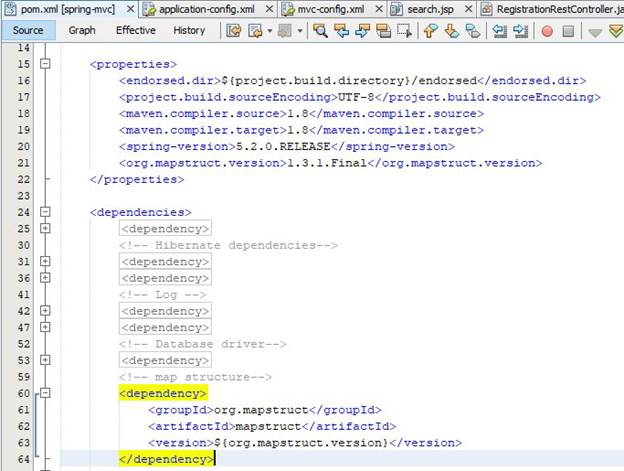Expand the folded dependency on line 53
624x471 pixels.
point(45,360)
